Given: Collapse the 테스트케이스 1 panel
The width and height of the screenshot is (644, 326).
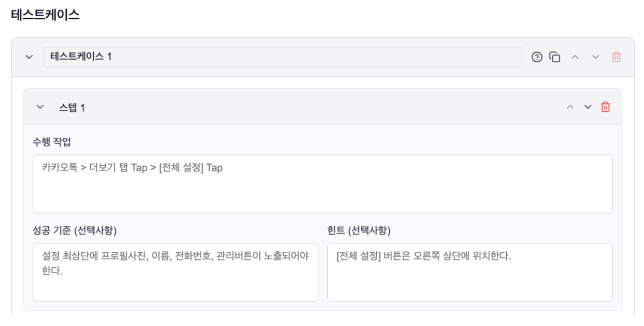Looking at the screenshot, I should click(x=29, y=57).
